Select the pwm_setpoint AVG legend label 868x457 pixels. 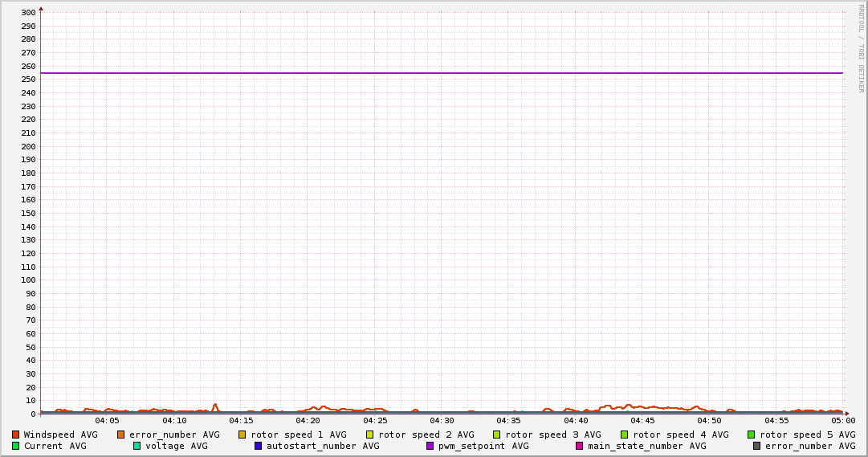[x=484, y=446]
